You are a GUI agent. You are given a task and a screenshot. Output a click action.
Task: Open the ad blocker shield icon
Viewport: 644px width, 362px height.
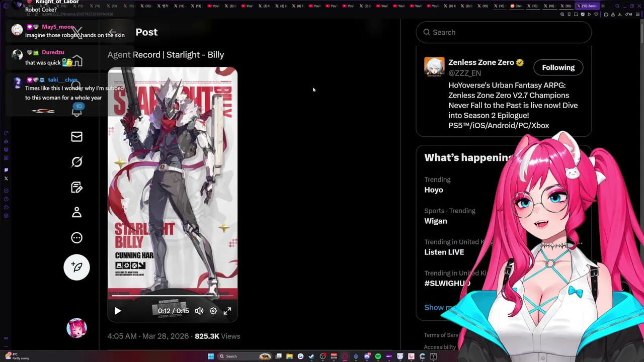pyautogui.click(x=583, y=15)
